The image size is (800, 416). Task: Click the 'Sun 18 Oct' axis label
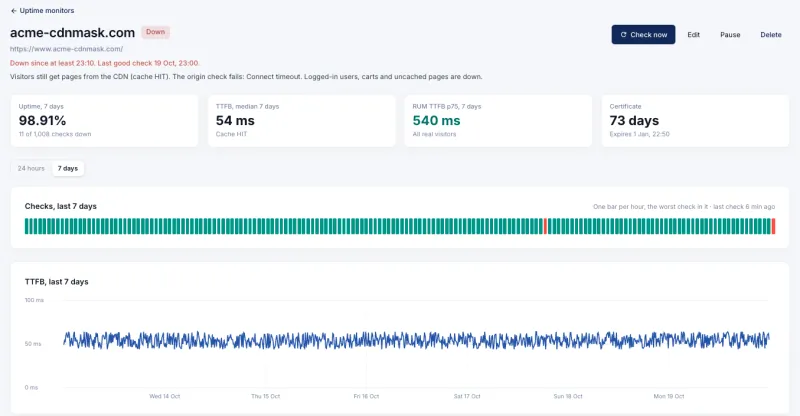(568, 396)
